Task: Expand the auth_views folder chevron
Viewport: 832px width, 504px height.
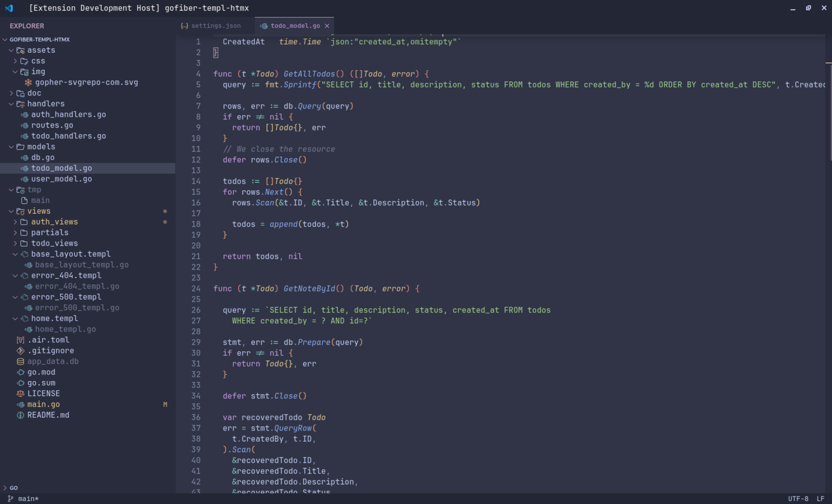Action: coord(15,222)
